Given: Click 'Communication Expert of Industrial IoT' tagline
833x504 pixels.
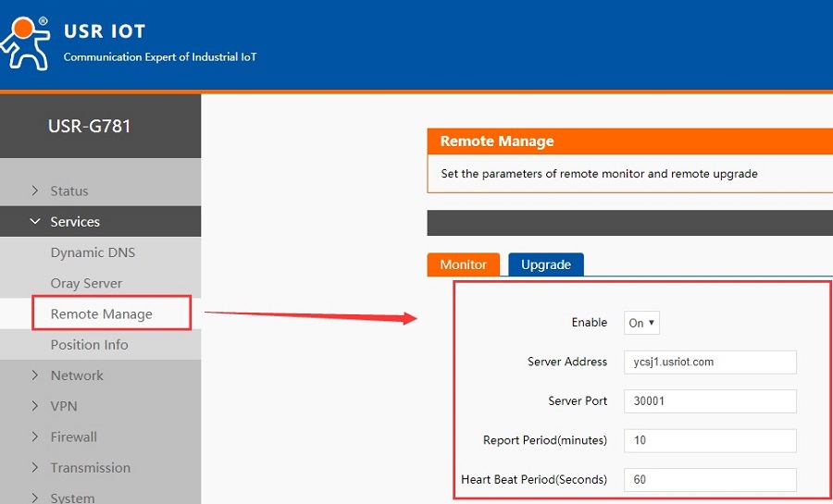Looking at the screenshot, I should tap(160, 56).
